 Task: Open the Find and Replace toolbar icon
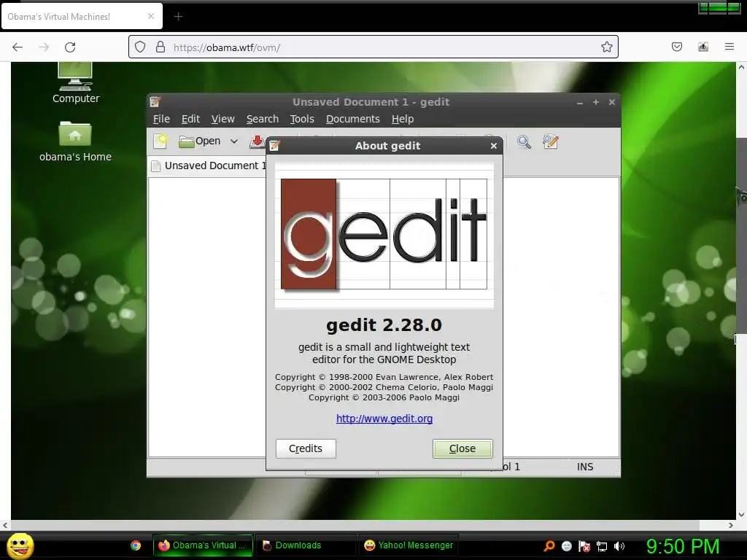point(550,141)
